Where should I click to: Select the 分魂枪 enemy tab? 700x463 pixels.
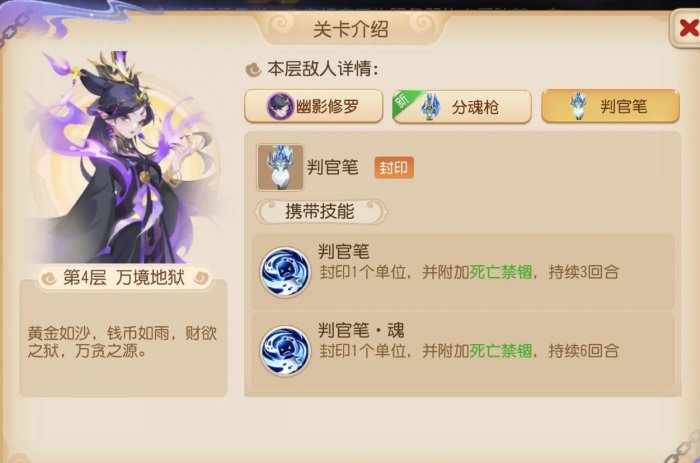click(462, 106)
